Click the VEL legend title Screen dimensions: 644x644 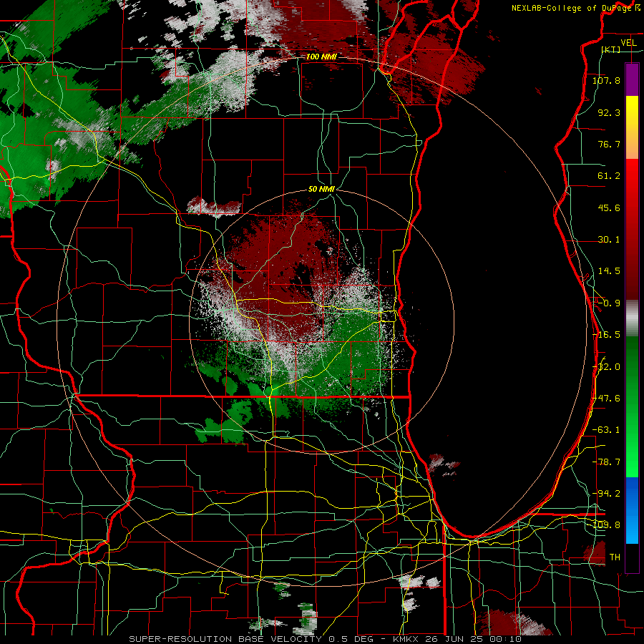tap(628, 43)
